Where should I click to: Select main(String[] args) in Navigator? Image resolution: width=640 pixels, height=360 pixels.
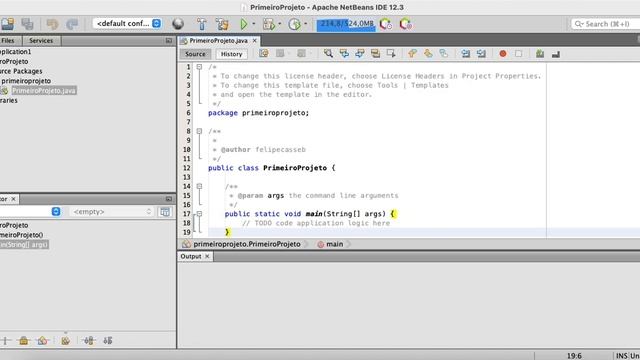pyautogui.click(x=24, y=244)
